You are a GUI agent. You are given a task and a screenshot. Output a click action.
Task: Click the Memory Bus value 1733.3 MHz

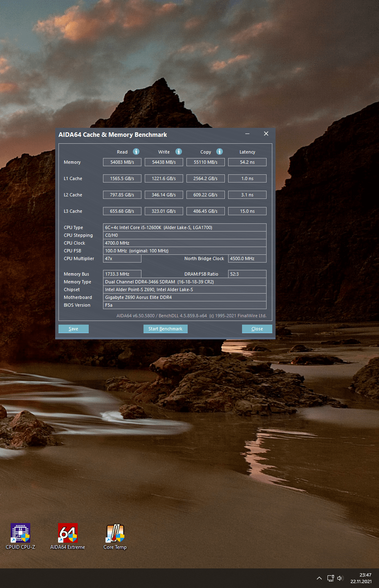(x=122, y=274)
